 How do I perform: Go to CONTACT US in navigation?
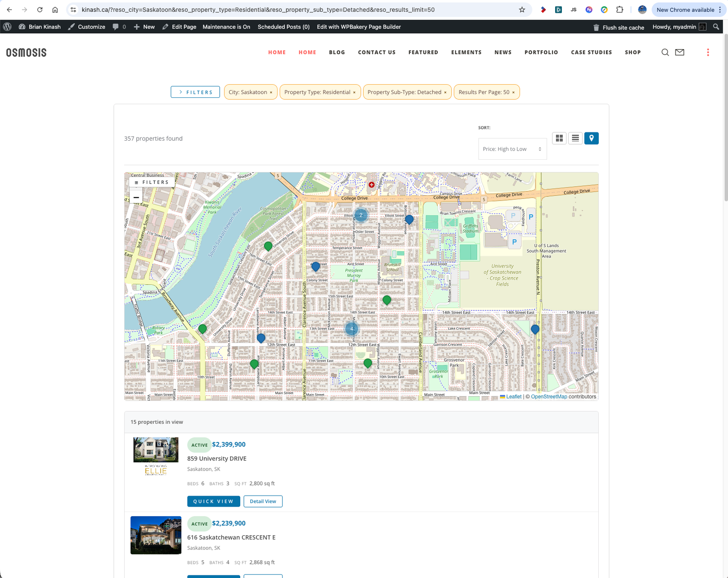[376, 52]
